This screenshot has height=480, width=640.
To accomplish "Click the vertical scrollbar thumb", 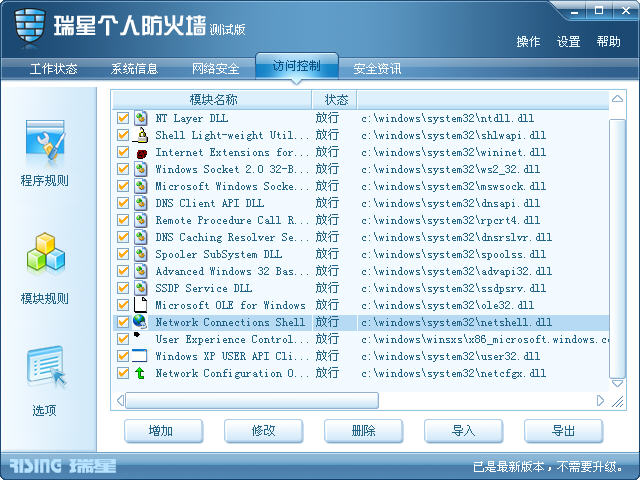I will click(617, 249).
